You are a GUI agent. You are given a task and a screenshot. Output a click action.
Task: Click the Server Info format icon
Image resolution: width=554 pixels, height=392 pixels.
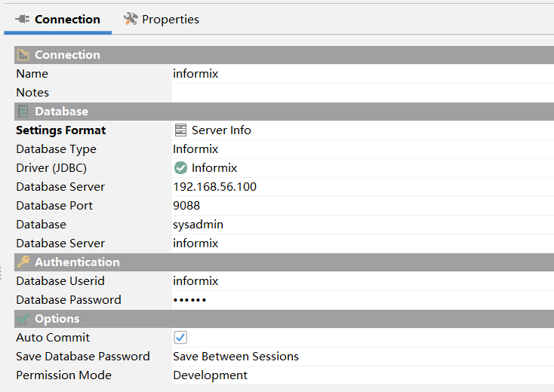[x=180, y=130]
